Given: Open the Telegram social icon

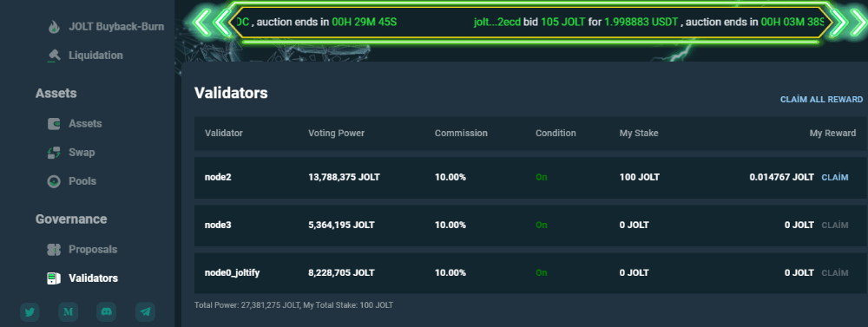Looking at the screenshot, I should [x=145, y=312].
